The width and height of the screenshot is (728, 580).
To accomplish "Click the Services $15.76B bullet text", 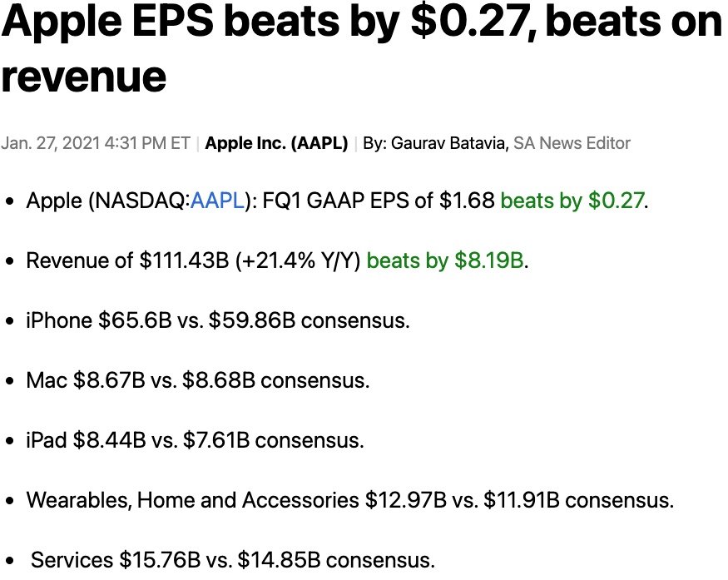I will point(233,560).
